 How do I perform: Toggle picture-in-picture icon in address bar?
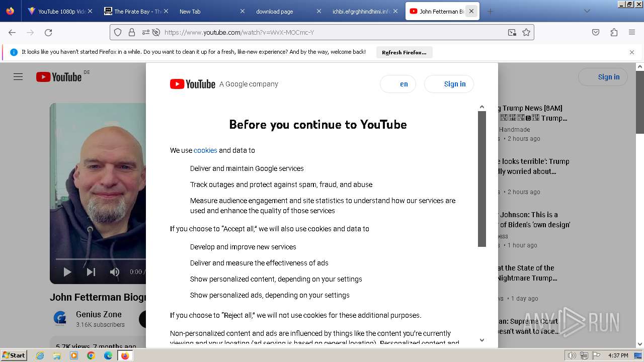click(x=512, y=32)
